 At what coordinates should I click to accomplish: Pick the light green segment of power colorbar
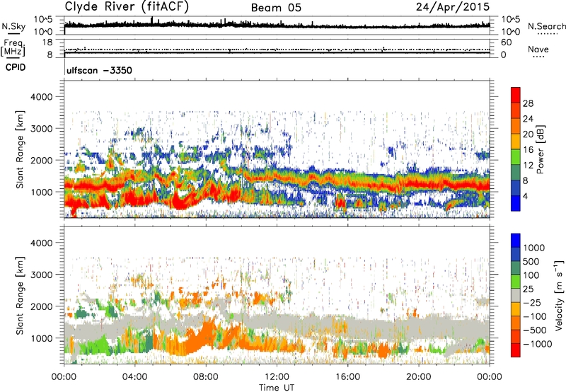coord(516,157)
